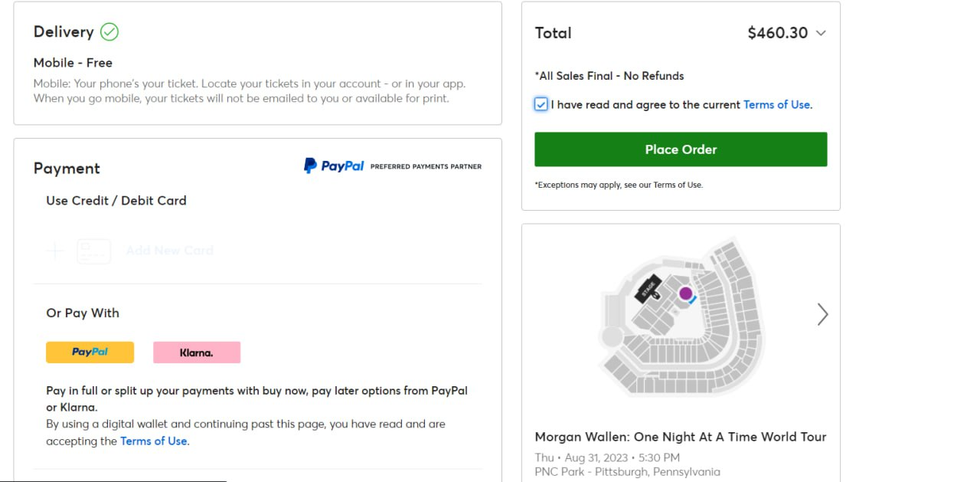Click the right arrow beside venue map

[x=822, y=314]
